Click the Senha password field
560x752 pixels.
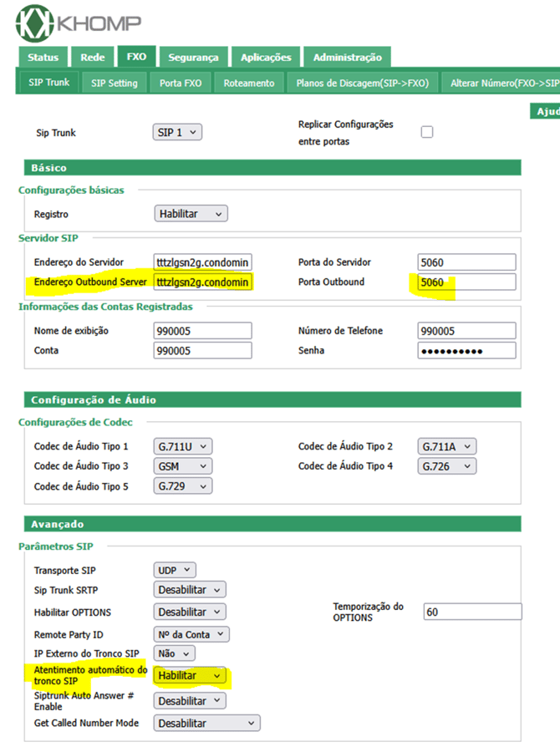pos(466,351)
